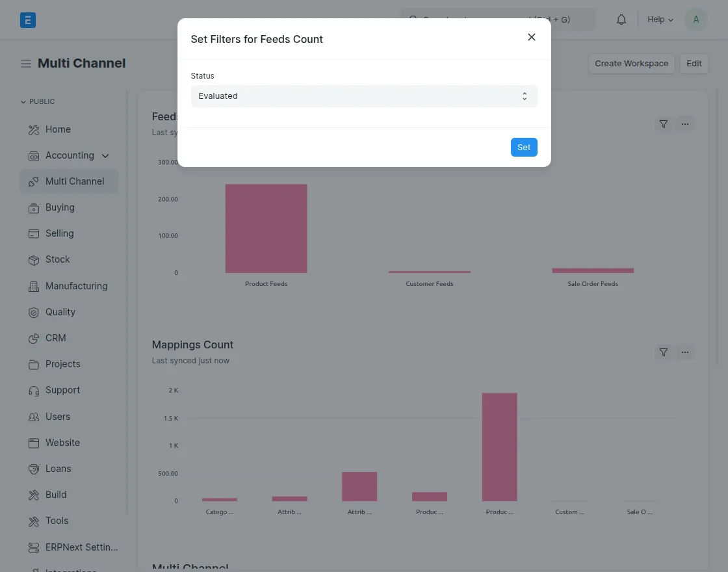
Task: Open the notifications bell
Action: [621, 19]
